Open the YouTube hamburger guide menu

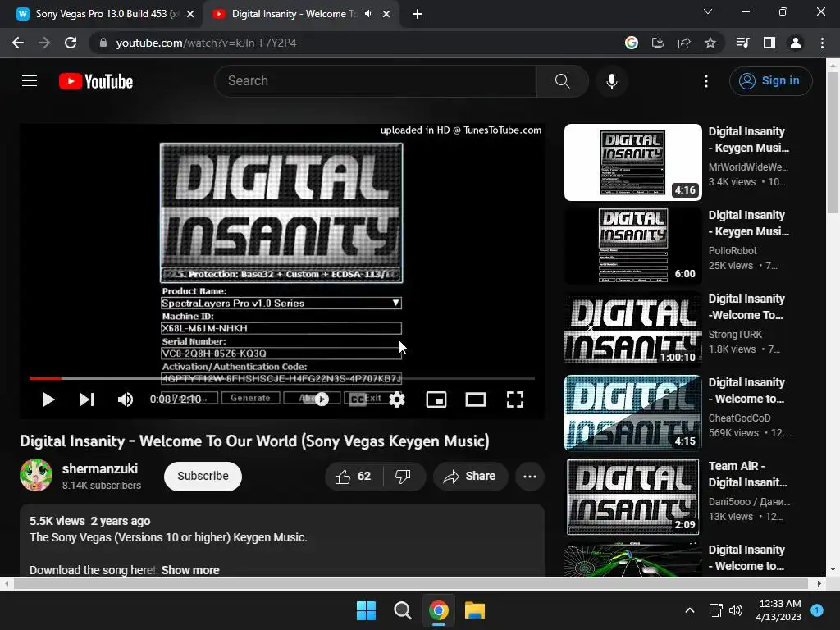30,81
